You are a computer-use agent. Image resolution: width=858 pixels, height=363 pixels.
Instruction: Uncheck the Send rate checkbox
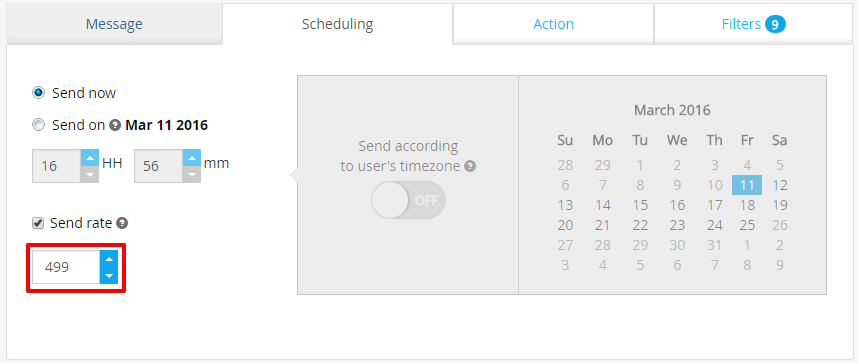point(38,223)
